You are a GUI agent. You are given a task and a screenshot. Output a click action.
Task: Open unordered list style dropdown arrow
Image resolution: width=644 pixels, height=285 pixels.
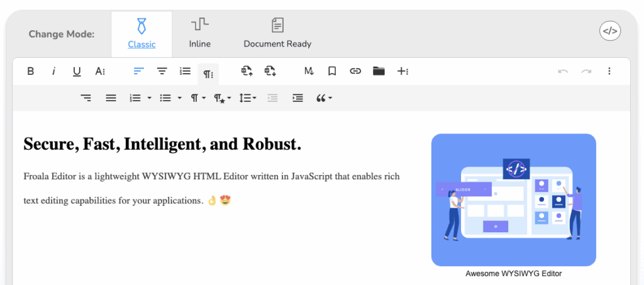(x=179, y=98)
